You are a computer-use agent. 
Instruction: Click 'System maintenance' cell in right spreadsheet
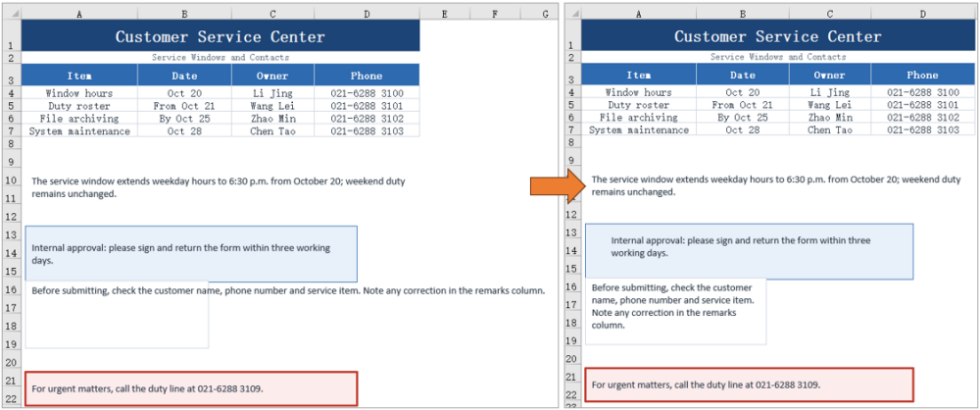[638, 129]
